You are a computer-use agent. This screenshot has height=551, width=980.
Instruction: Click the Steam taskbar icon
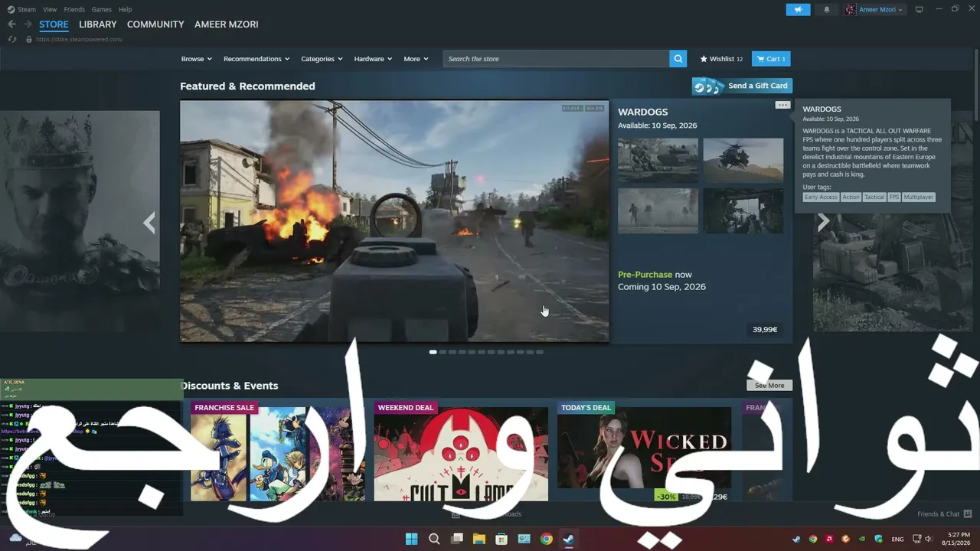[569, 539]
